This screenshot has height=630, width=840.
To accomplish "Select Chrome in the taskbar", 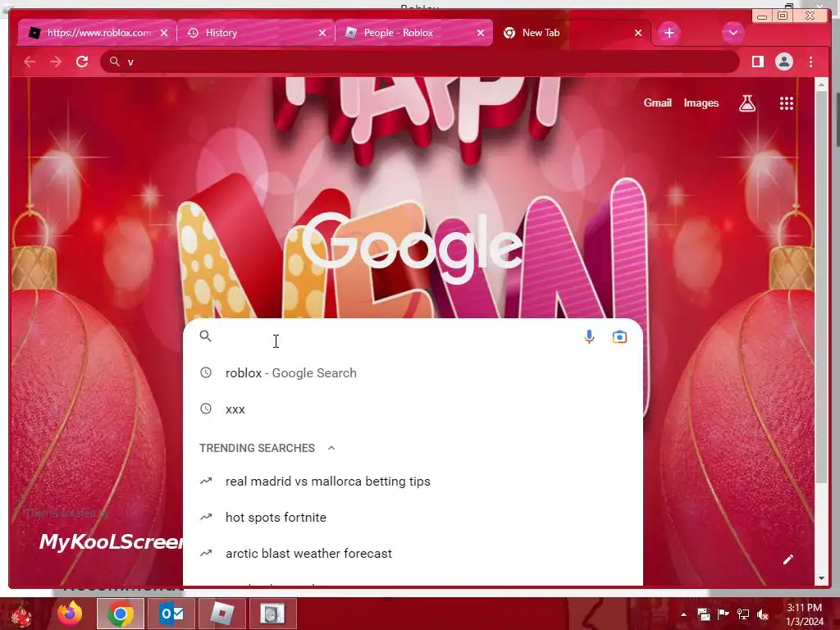I will pyautogui.click(x=121, y=614).
